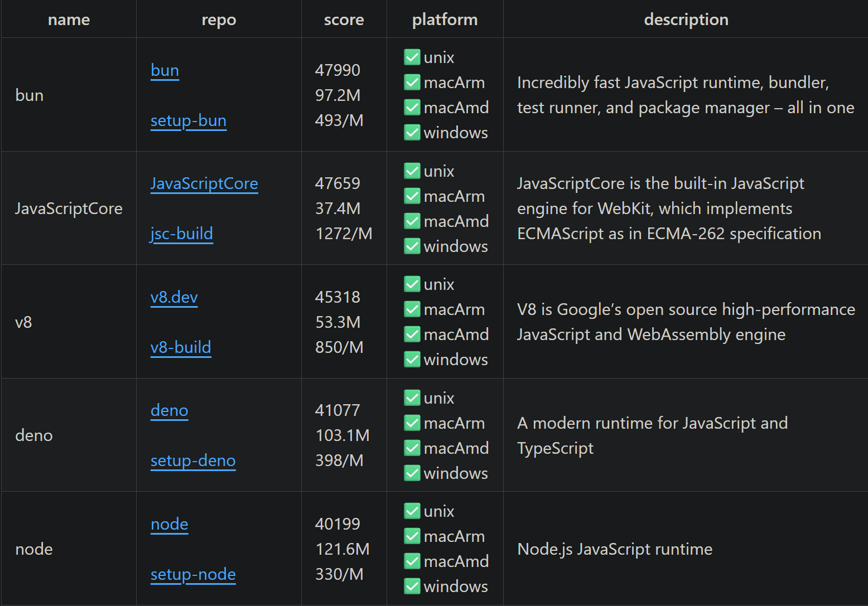Click the score value 47990
The width and height of the screenshot is (868, 606).
click(x=337, y=70)
